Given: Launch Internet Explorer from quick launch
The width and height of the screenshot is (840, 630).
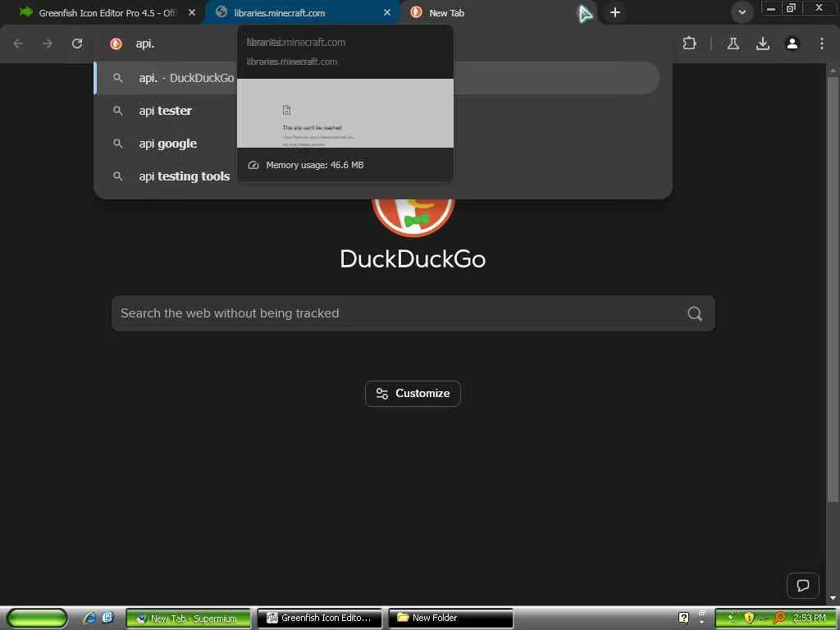Looking at the screenshot, I should coord(90,619).
